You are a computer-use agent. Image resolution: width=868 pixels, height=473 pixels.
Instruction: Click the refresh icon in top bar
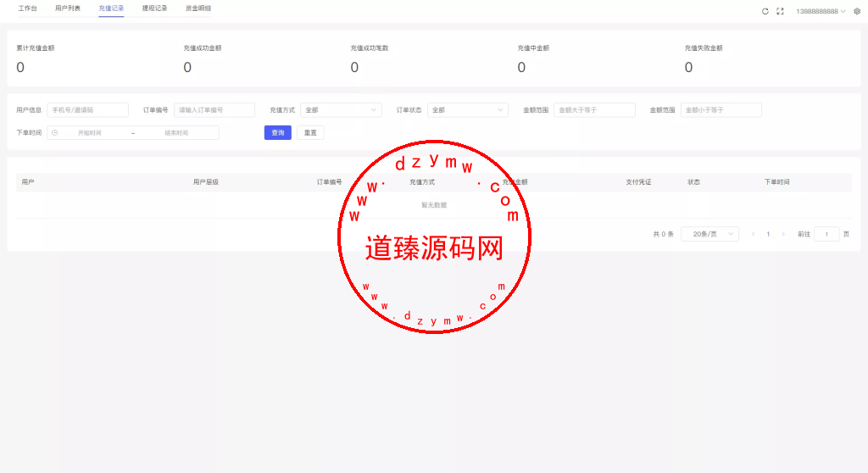tap(765, 11)
